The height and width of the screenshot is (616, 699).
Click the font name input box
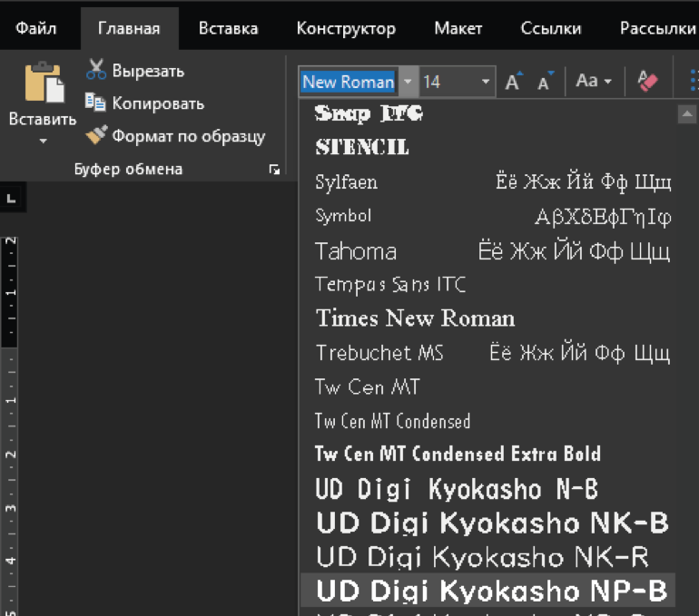point(349,82)
